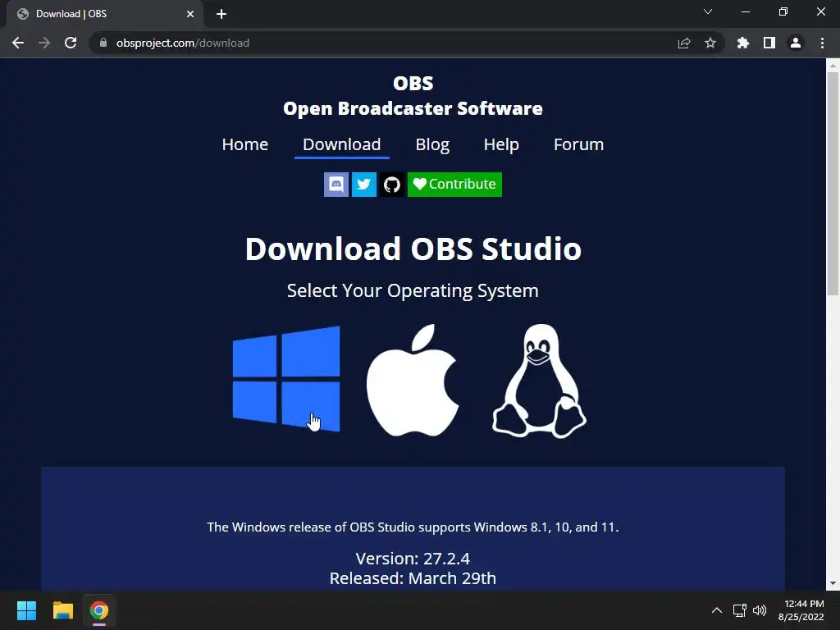
Task: Share this page icon in address bar
Action: click(x=684, y=43)
